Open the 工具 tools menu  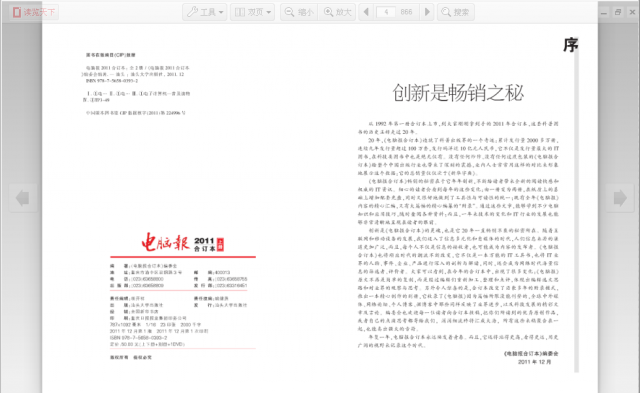(204, 12)
